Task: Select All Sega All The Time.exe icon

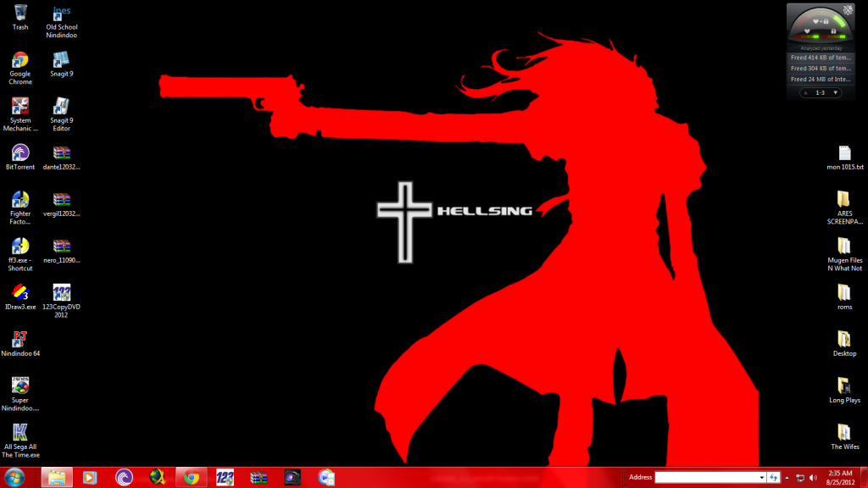Action: (20, 441)
